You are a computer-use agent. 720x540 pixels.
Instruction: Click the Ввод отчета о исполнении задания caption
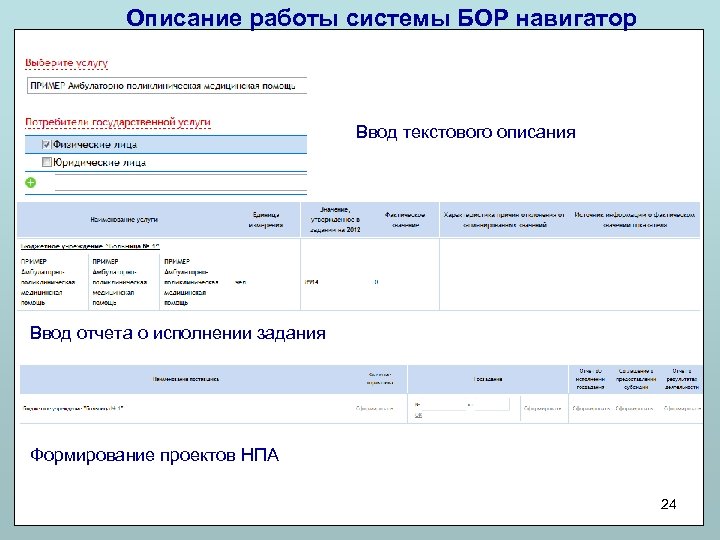click(x=178, y=333)
